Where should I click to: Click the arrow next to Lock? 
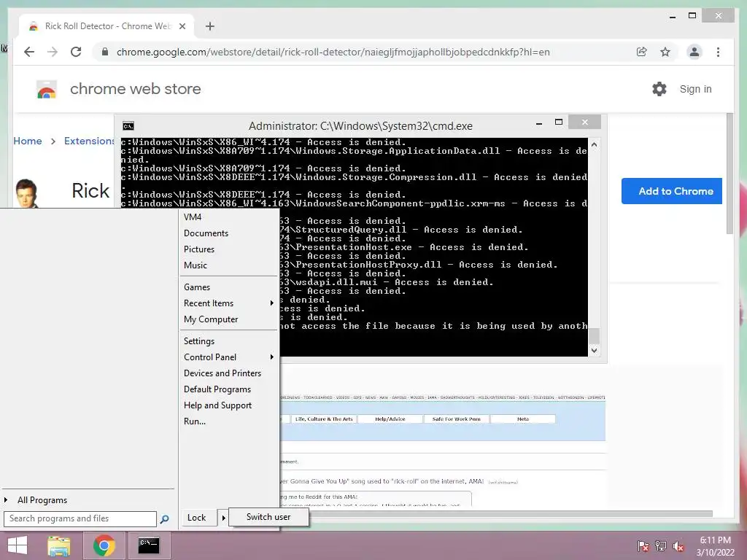223,518
